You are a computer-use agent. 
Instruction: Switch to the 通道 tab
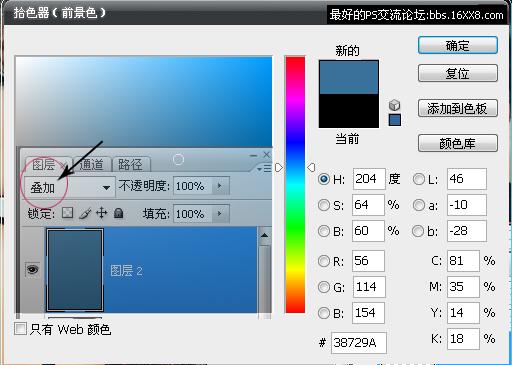tap(91, 164)
